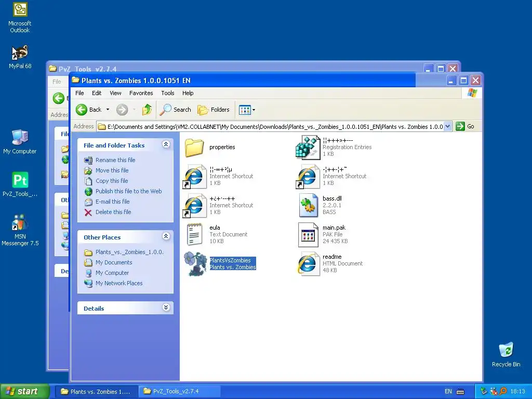Image resolution: width=532 pixels, height=399 pixels.
Task: Select the +¿+·--++ Internet Shortcut
Action: (194, 205)
